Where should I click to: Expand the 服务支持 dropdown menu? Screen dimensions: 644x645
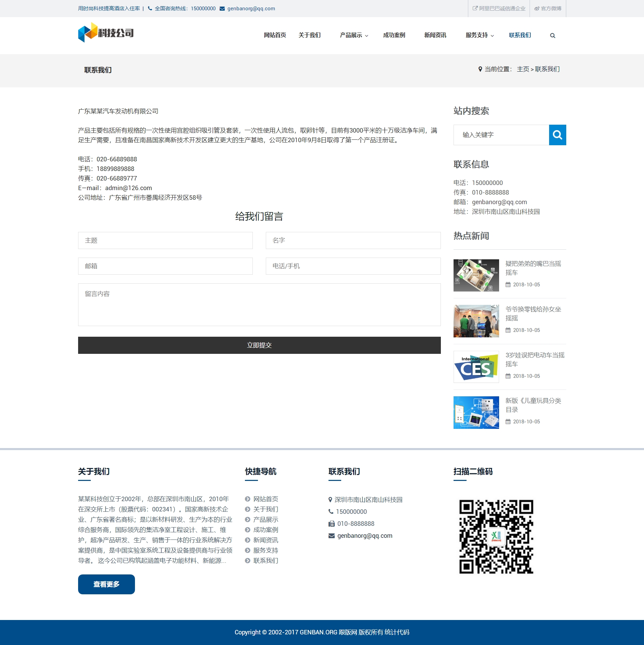tap(480, 35)
